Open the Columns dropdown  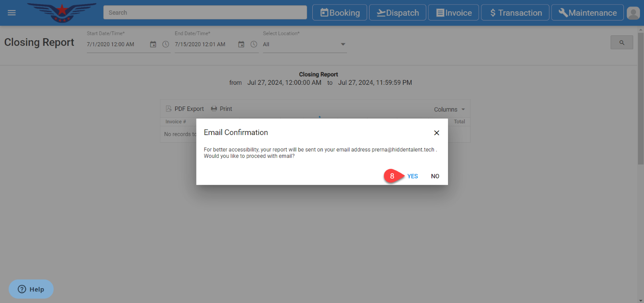449,109
